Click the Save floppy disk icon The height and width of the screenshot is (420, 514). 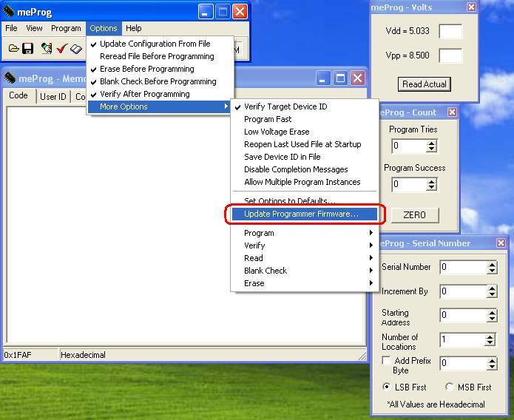click(28, 49)
